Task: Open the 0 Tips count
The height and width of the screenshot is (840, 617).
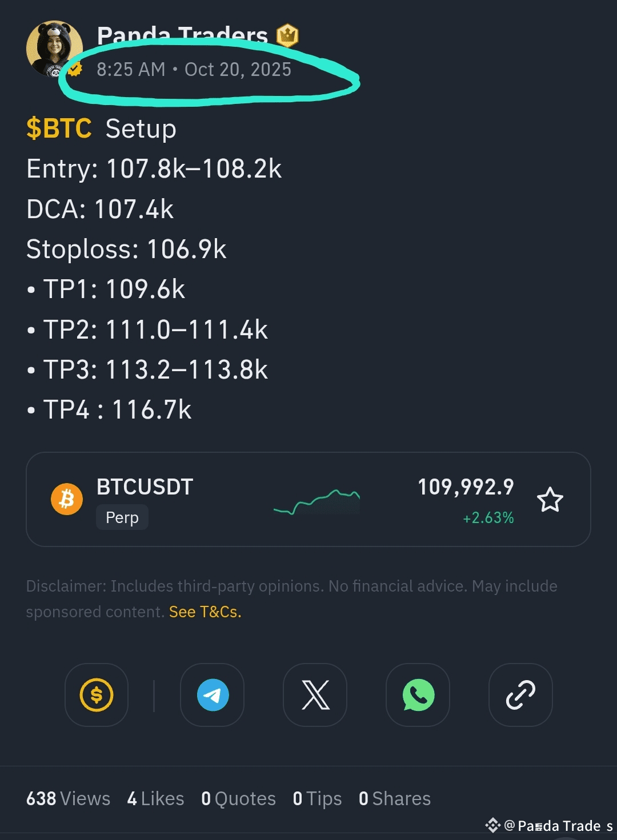Action: coord(317,798)
